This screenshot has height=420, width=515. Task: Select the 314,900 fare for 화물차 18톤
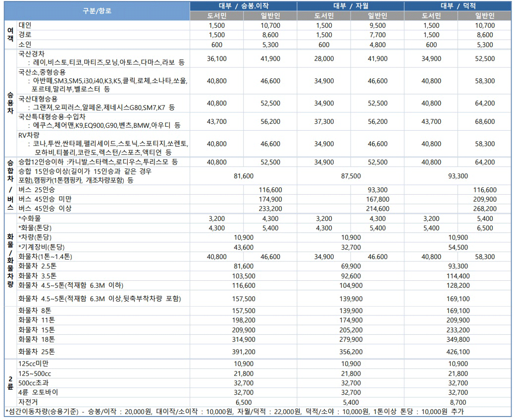pos(243,339)
